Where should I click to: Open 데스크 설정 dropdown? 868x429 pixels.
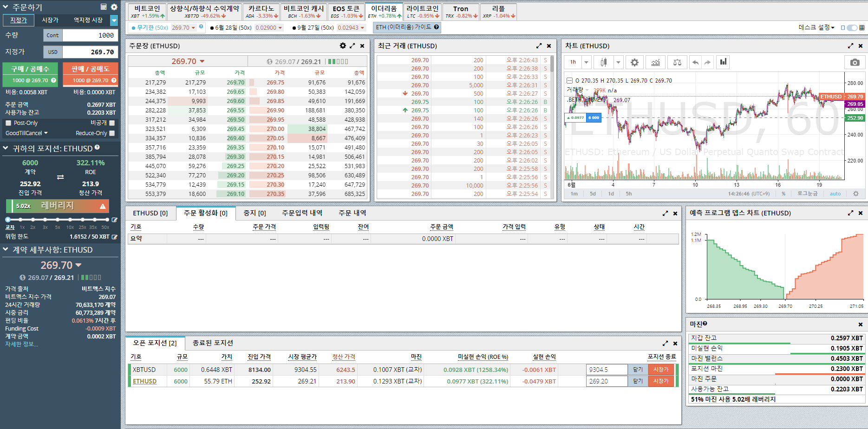pyautogui.click(x=816, y=27)
